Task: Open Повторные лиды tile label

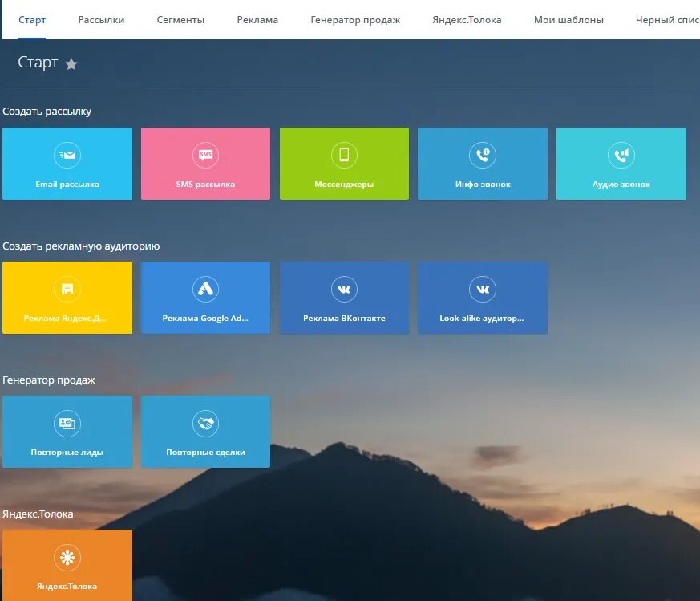Action: (67, 453)
